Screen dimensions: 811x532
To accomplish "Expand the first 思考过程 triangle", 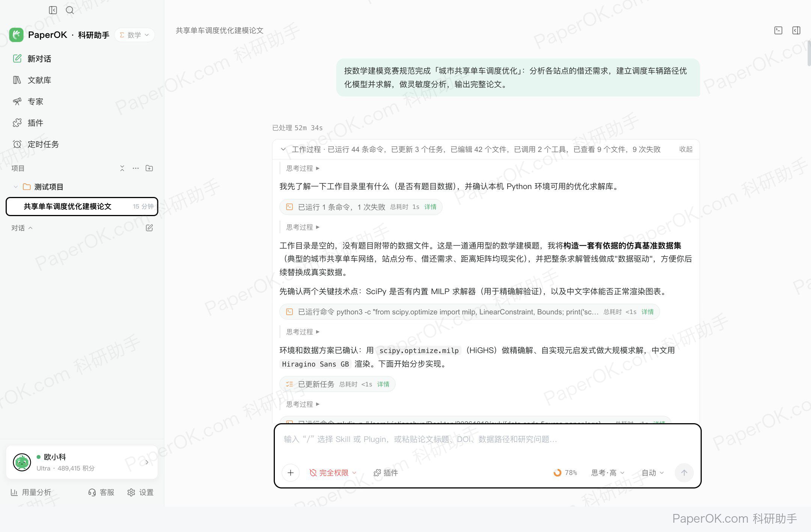I will pyautogui.click(x=318, y=168).
